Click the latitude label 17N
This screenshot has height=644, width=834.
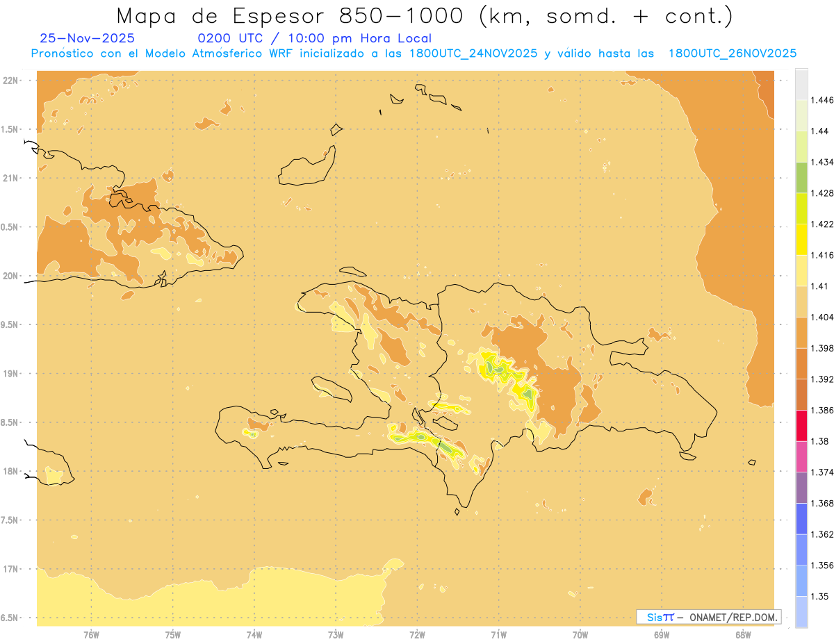tap(11, 569)
